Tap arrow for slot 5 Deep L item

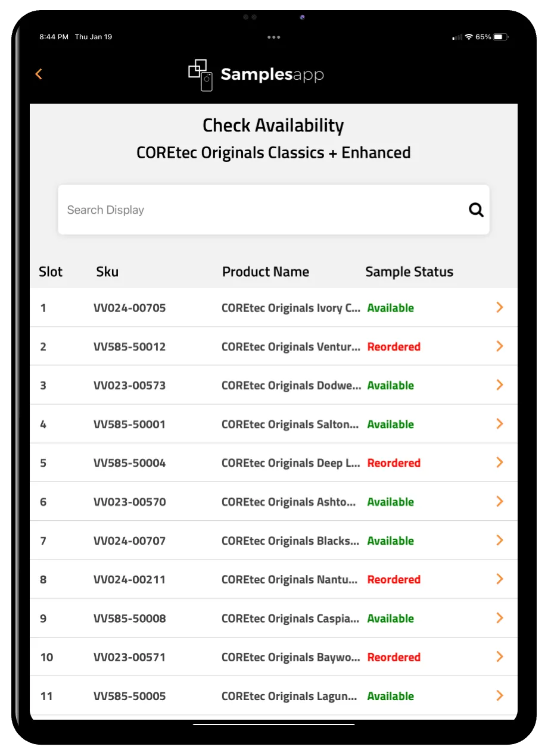499,463
